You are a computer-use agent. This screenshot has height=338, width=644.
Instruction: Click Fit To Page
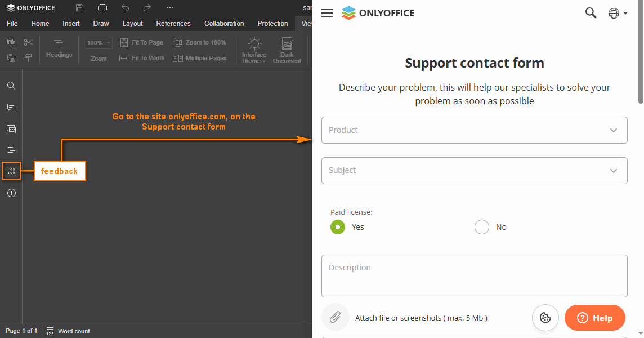(x=142, y=42)
